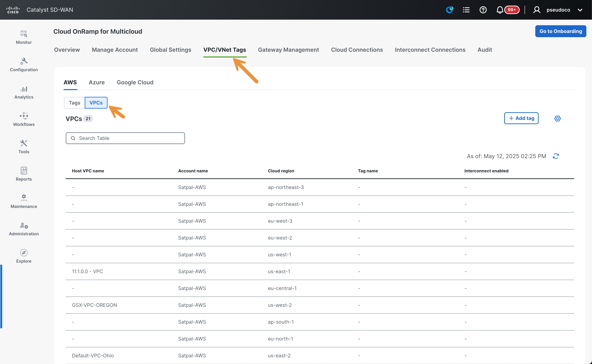
Task: Sort by Tag name column header
Action: tap(368, 171)
